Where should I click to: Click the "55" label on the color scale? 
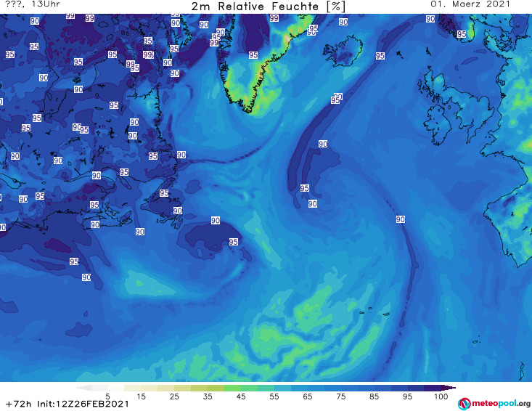point(274,396)
